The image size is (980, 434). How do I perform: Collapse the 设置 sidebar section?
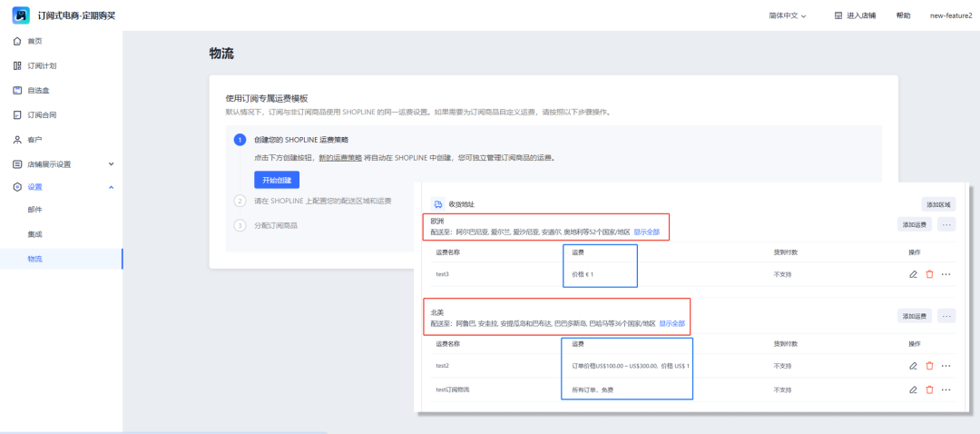pos(111,187)
